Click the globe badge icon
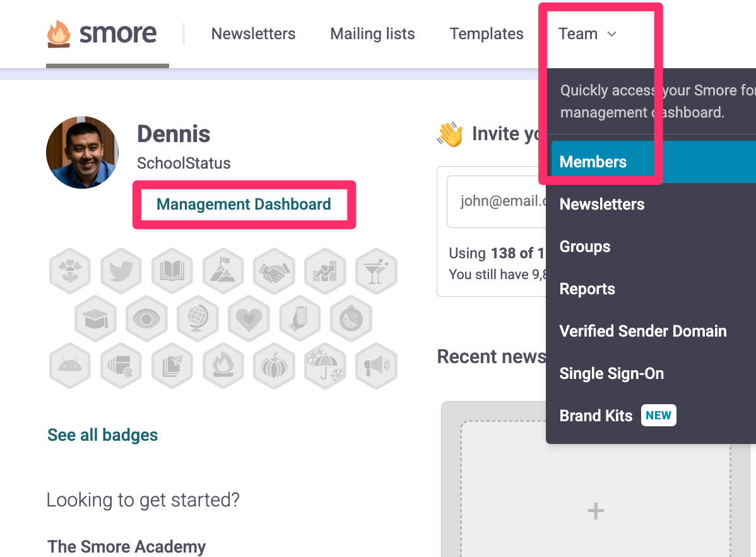This screenshot has height=557, width=756. 198,319
